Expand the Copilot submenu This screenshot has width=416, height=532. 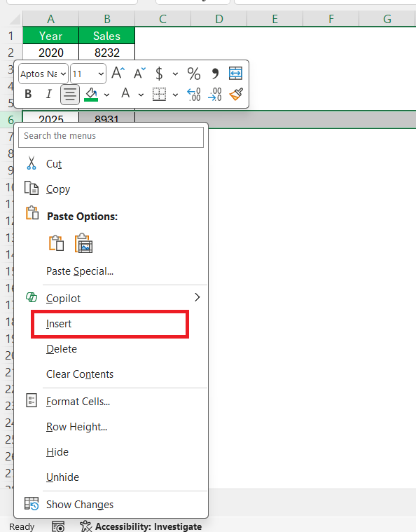(111, 298)
